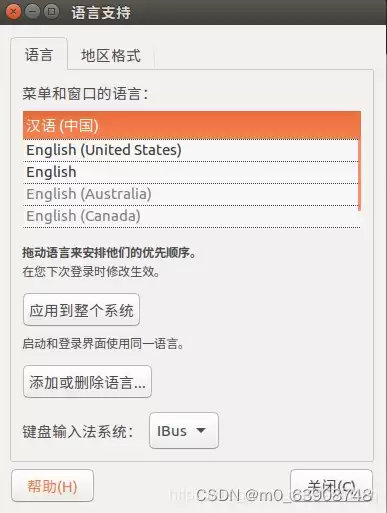
Task: Click 应用到整个系统 button
Action: click(81, 310)
